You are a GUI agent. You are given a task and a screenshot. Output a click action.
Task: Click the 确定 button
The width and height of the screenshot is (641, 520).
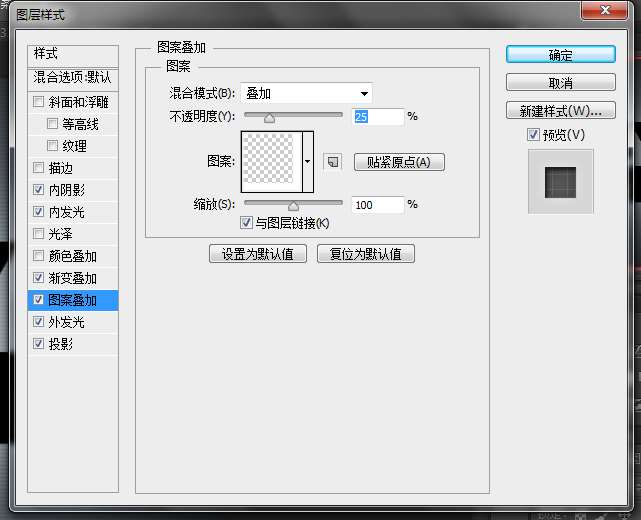(x=560, y=55)
